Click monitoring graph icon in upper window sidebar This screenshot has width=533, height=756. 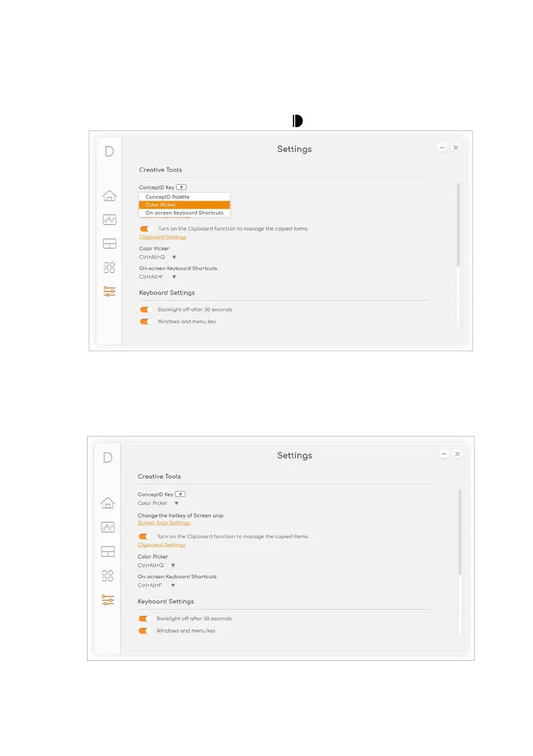tap(109, 220)
